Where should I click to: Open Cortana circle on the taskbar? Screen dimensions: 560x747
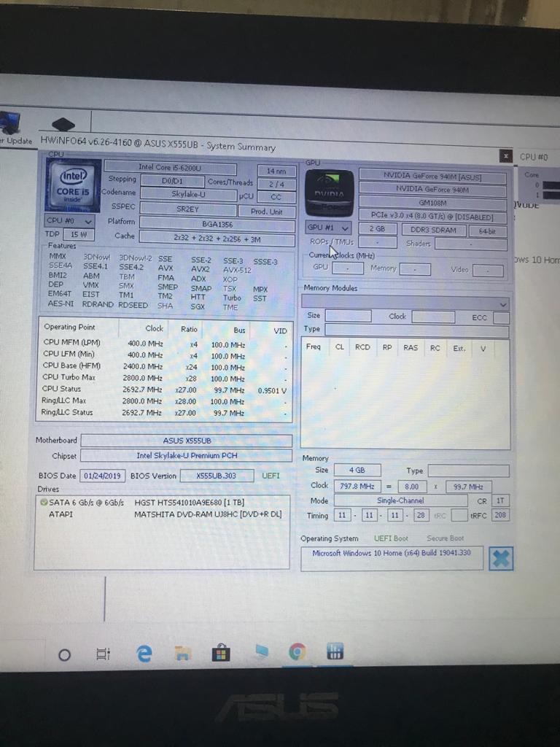tap(64, 655)
